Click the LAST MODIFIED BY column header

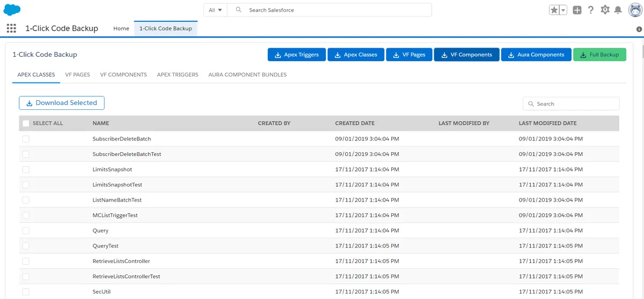click(464, 123)
